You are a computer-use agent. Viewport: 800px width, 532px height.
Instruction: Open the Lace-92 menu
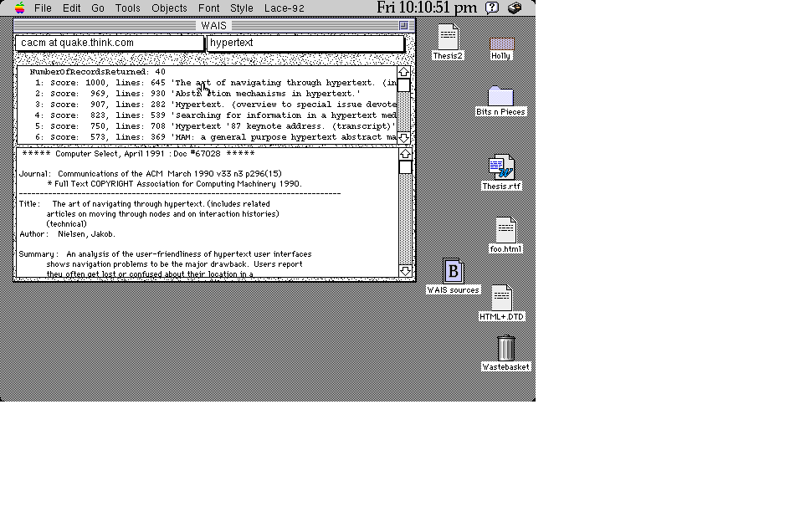click(284, 8)
